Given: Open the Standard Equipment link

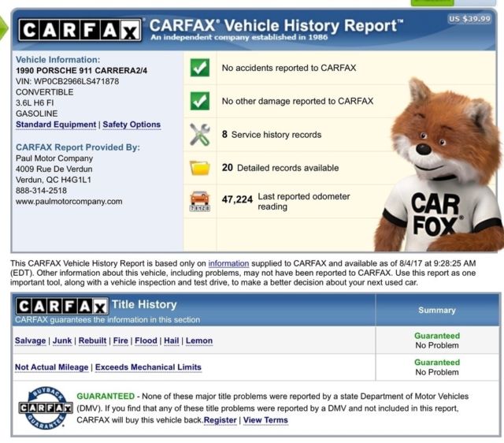Looking at the screenshot, I should pos(56,125).
